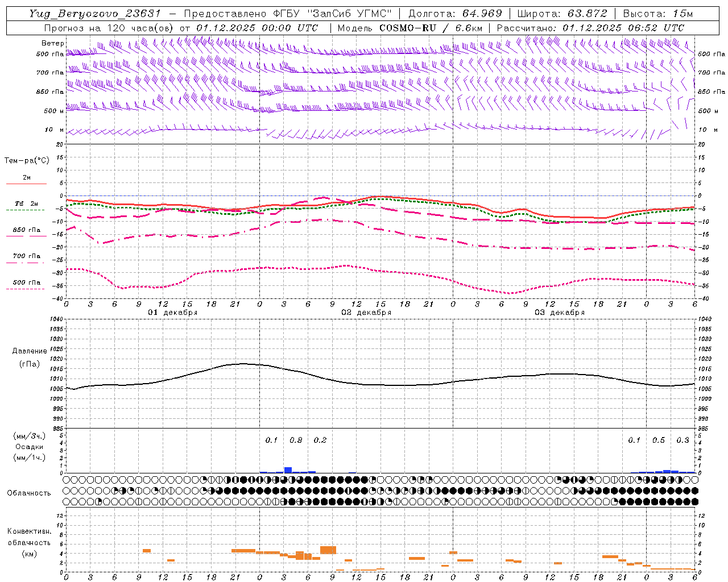Viewport: 728px width, 582px height.
Task: Select the text Предоставлено ФГБУ "ЗапСиб УГМС"
Action: tap(288, 14)
